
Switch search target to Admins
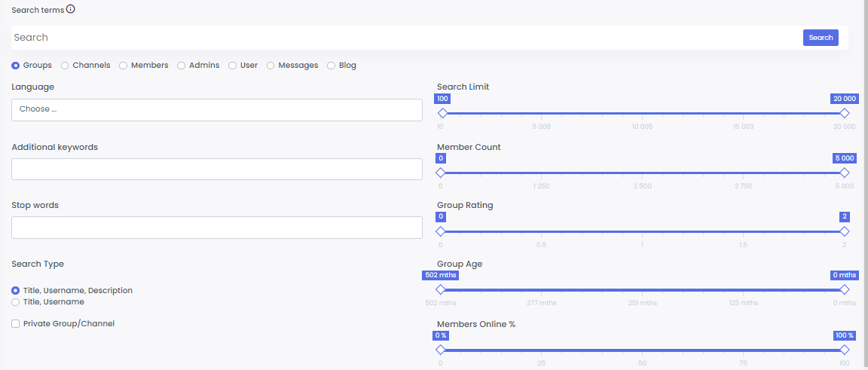[182, 66]
